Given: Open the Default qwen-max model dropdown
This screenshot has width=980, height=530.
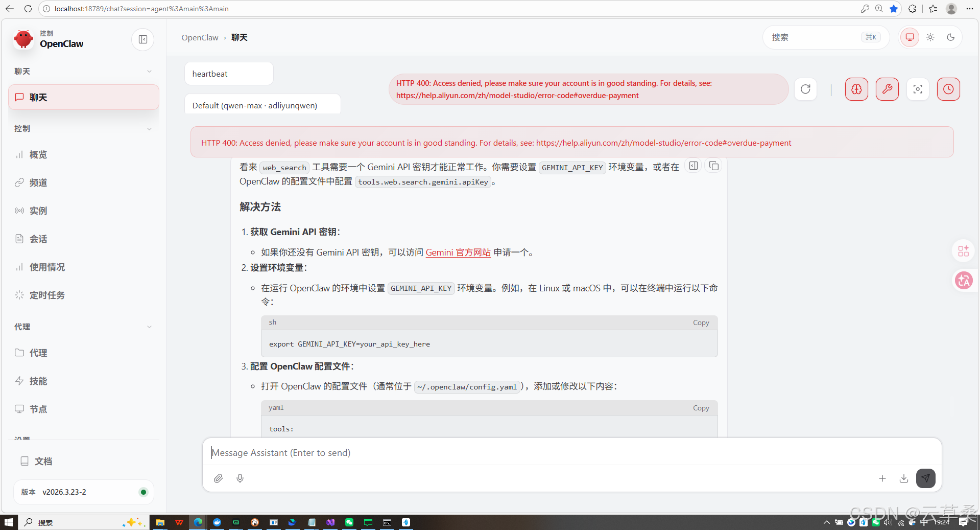Looking at the screenshot, I should [262, 105].
